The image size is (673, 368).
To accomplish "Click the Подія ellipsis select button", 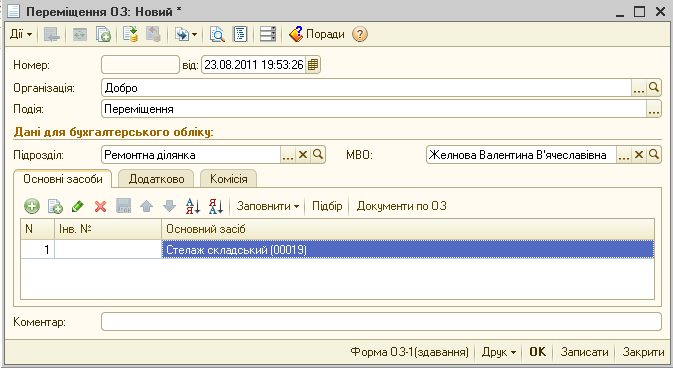I will coord(654,109).
